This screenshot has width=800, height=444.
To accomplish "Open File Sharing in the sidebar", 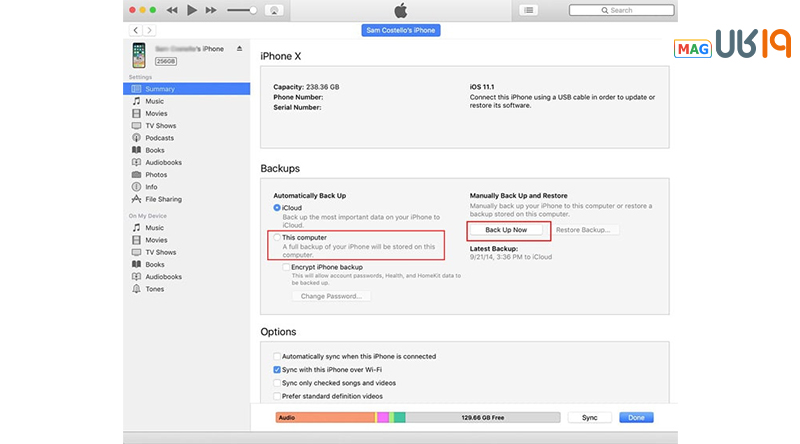I will tap(163, 199).
